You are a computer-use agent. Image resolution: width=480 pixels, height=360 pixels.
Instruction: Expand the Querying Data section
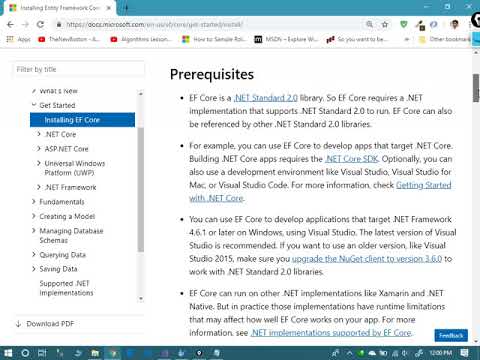[x=34, y=255]
